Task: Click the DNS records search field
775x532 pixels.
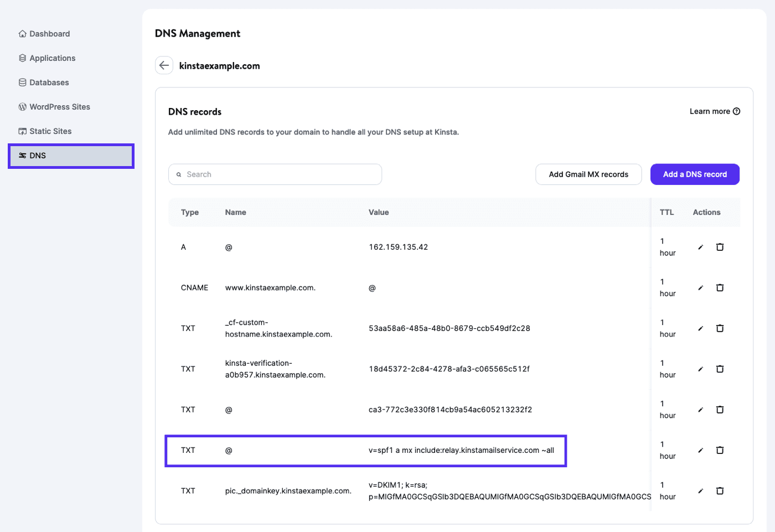Action: pos(275,174)
